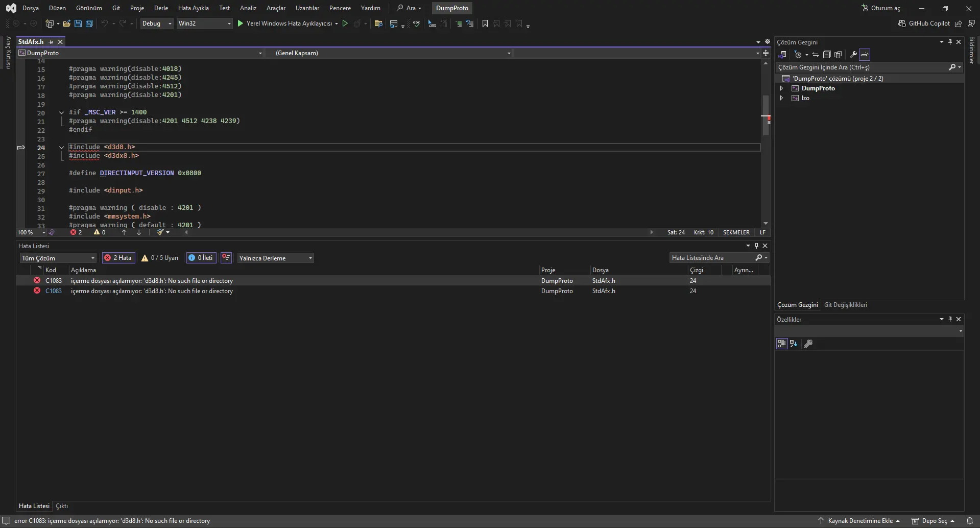Click the C1083 error code link
Screen dimensions: 980x528
[x=53, y=291]
